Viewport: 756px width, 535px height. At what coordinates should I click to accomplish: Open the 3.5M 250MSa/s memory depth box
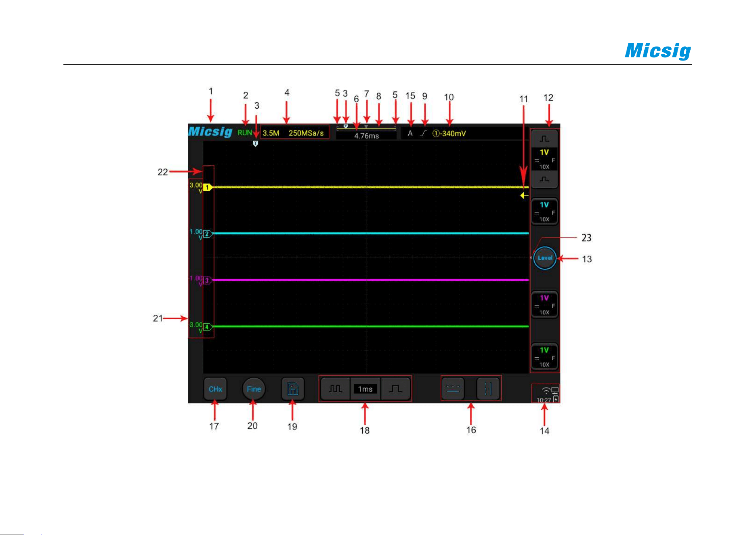point(294,133)
